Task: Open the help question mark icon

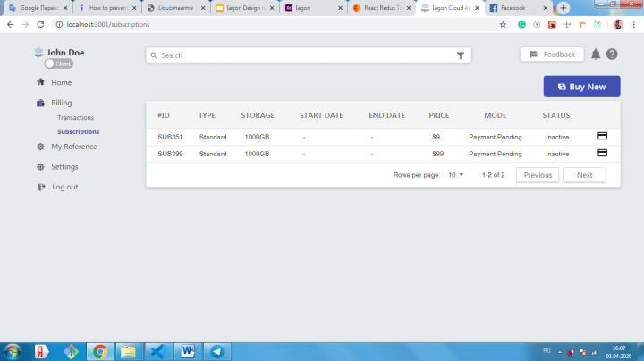Action: coord(612,55)
